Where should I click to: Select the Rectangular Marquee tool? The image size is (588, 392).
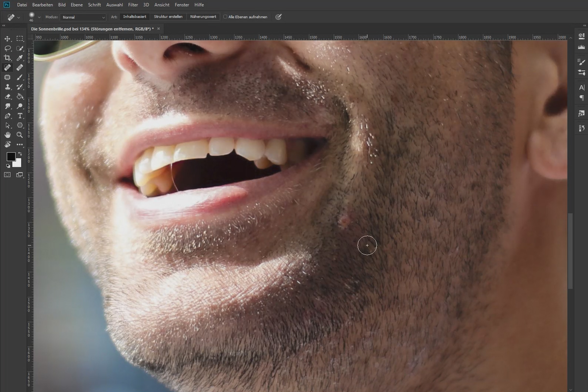tap(20, 38)
